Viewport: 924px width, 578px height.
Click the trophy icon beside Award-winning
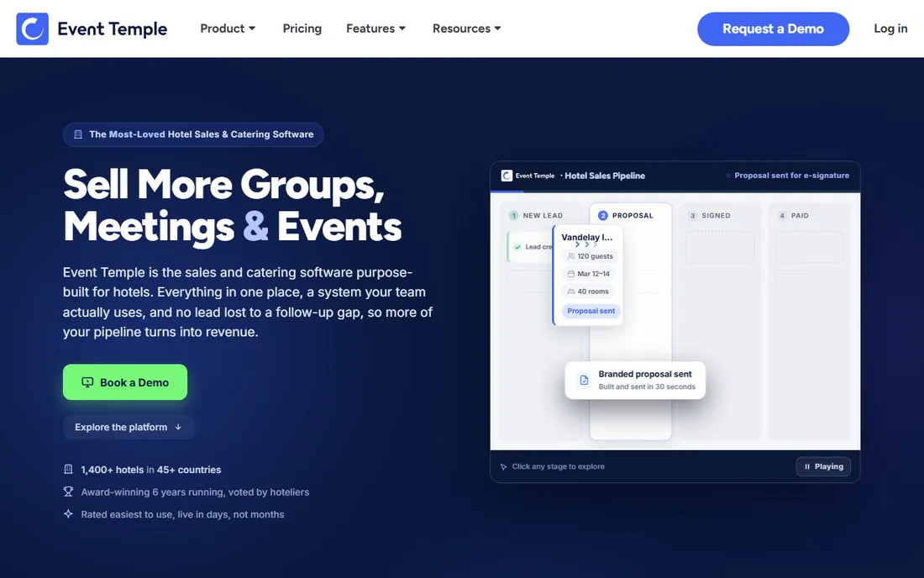pyautogui.click(x=68, y=491)
